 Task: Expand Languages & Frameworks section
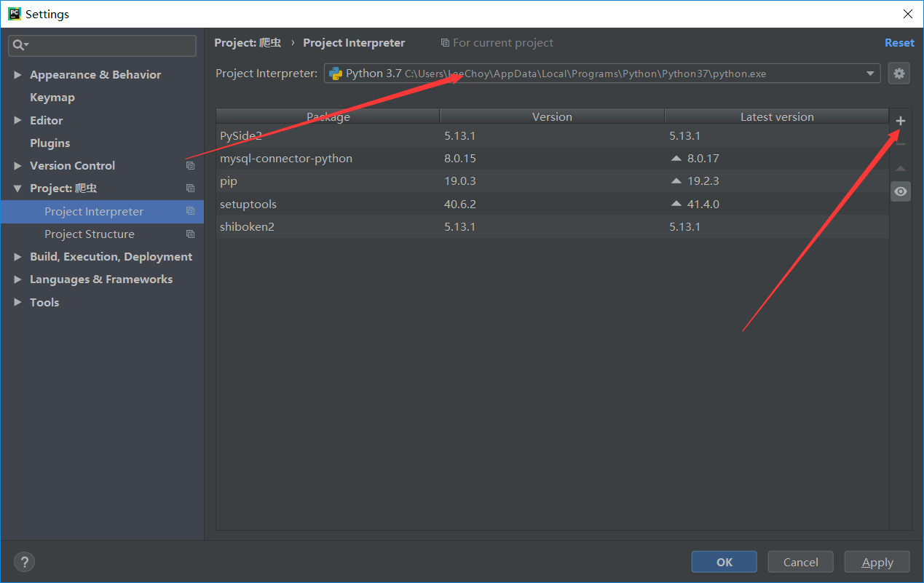click(x=17, y=279)
